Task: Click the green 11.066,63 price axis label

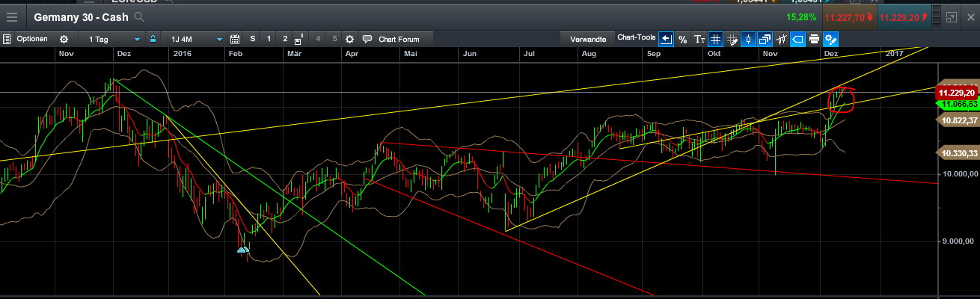Action: tap(958, 105)
